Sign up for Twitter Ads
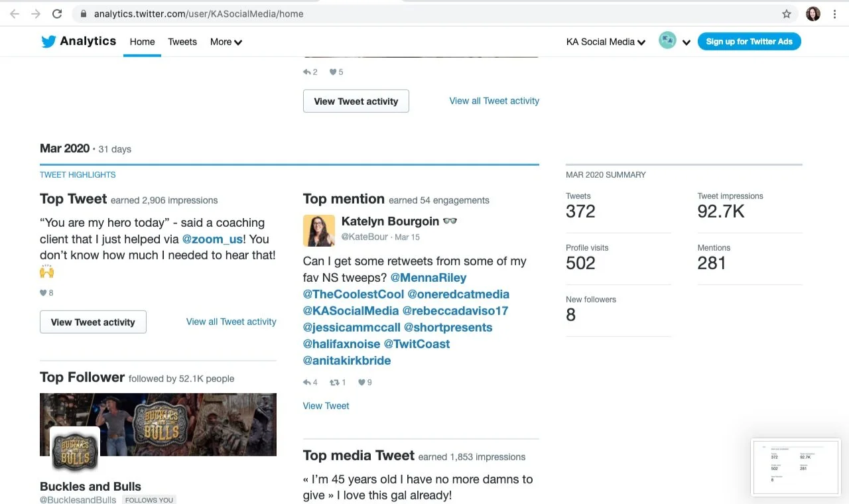The height and width of the screenshot is (504, 849). tap(750, 41)
